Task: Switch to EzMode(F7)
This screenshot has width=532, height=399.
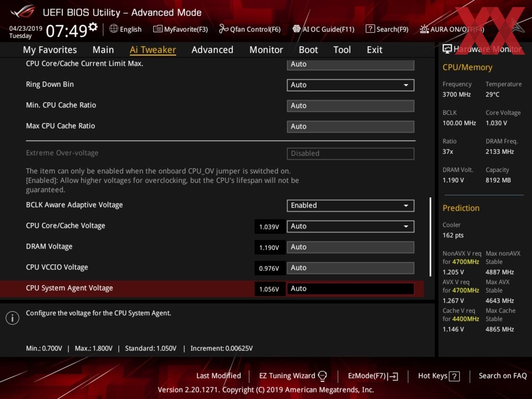Action: coord(373,376)
